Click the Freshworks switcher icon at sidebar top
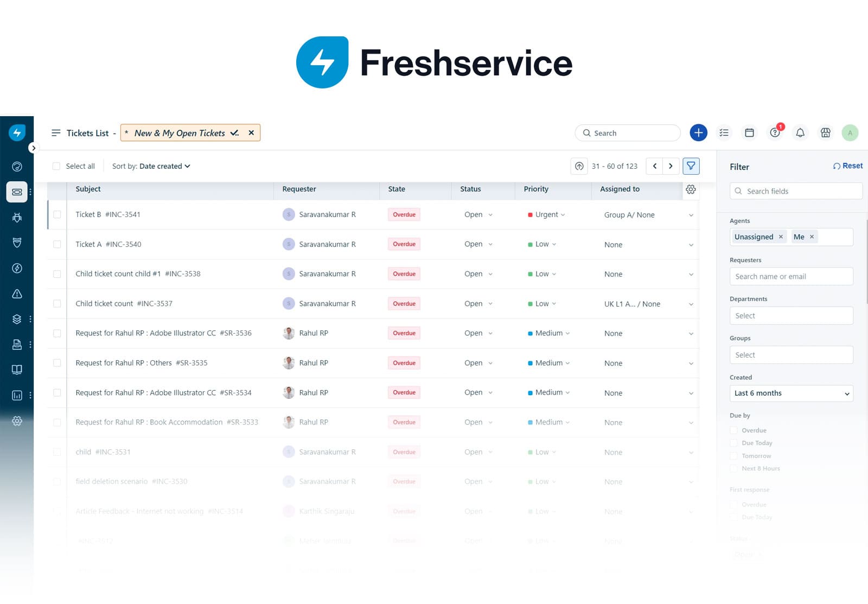 point(17,132)
